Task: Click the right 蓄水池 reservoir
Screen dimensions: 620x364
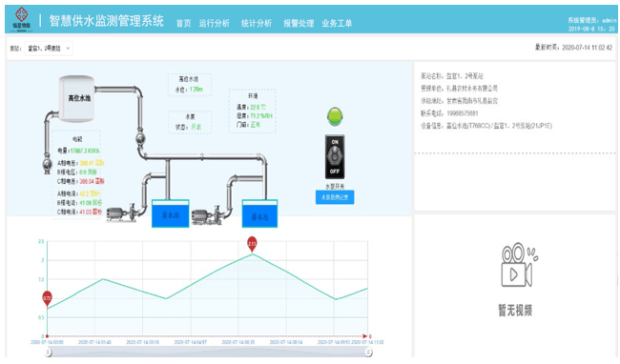Action: [259, 213]
